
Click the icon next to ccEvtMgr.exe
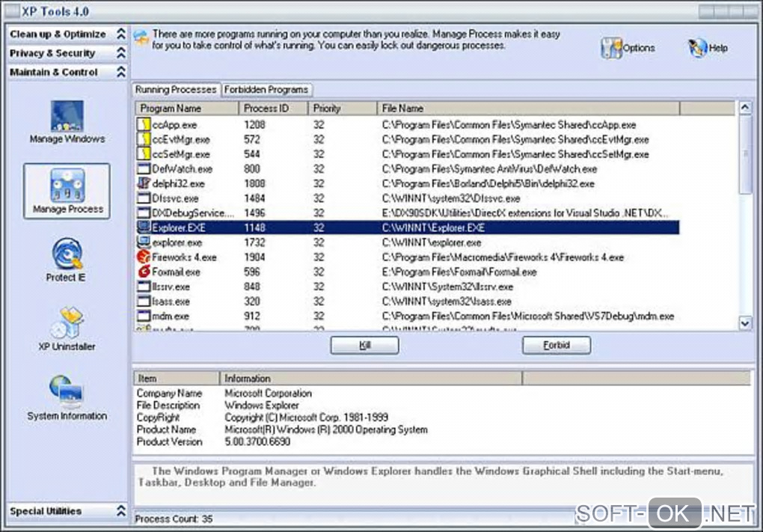pyautogui.click(x=144, y=139)
